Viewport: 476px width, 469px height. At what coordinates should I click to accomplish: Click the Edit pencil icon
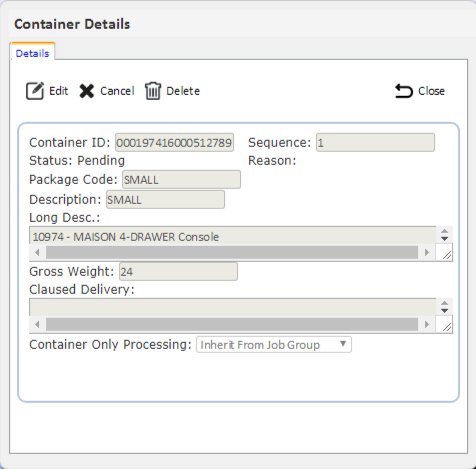click(35, 91)
